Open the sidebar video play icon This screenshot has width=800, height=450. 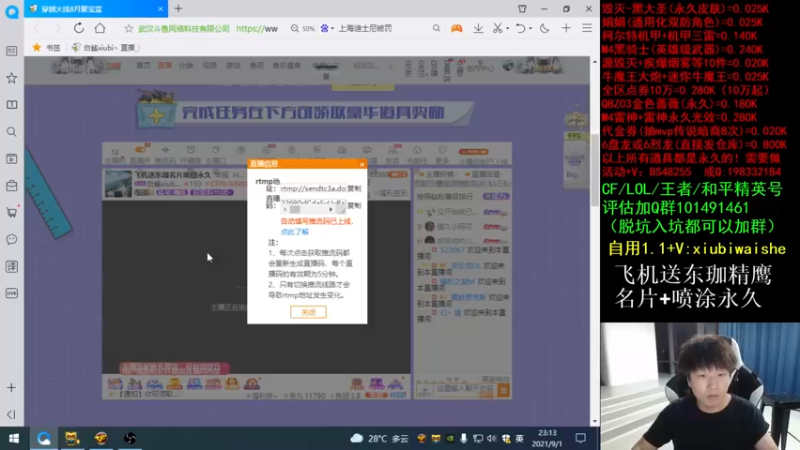[x=11, y=159]
